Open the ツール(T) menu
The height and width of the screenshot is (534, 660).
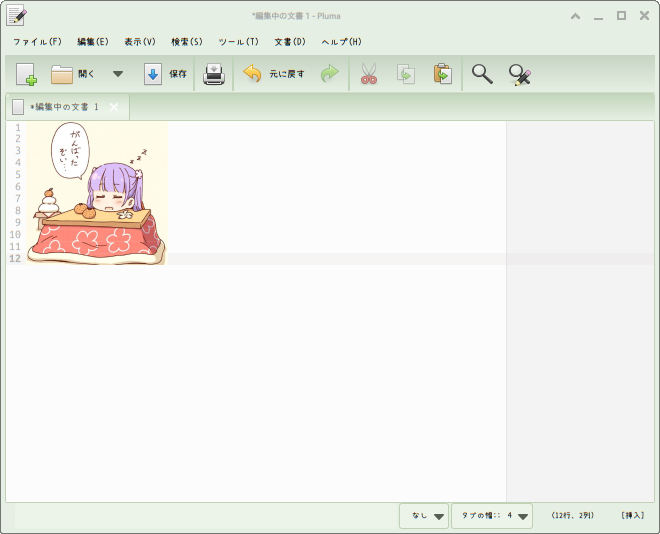[239, 42]
